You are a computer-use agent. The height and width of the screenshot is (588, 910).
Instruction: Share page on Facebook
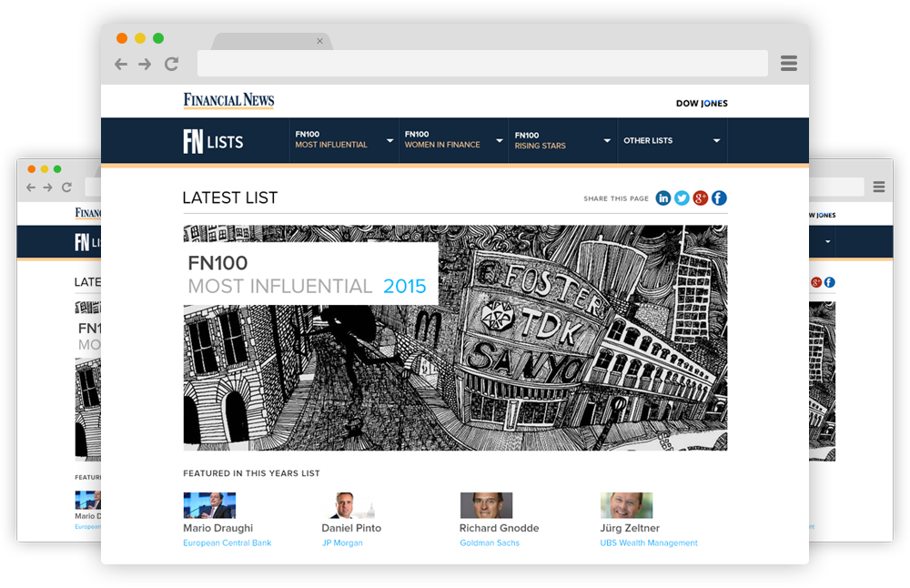[719, 198]
